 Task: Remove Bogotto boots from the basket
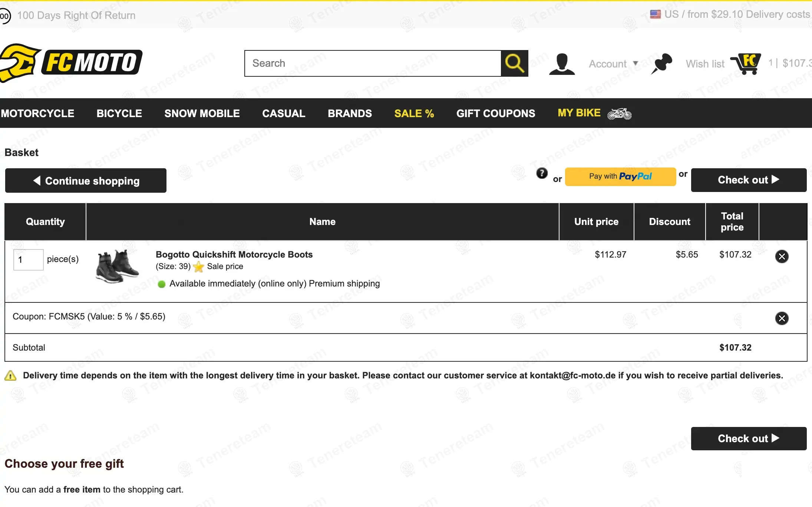pos(782,256)
